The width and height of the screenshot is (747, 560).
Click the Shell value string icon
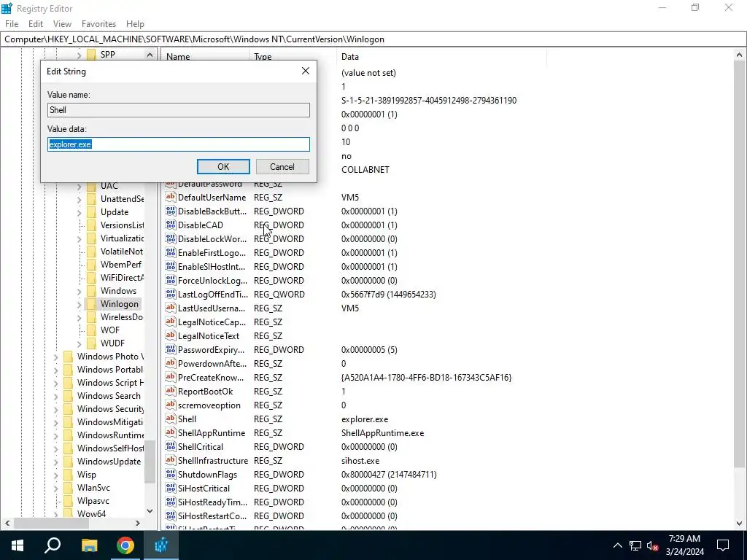click(171, 419)
